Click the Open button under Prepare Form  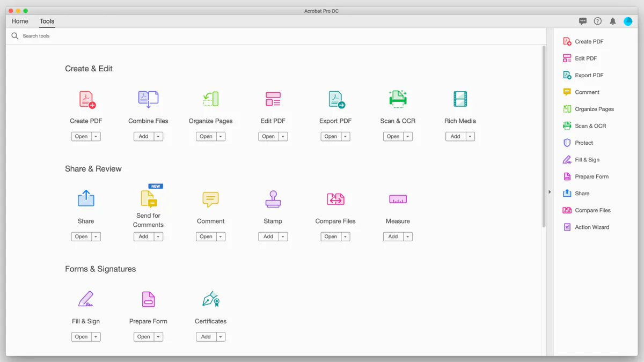pyautogui.click(x=143, y=336)
